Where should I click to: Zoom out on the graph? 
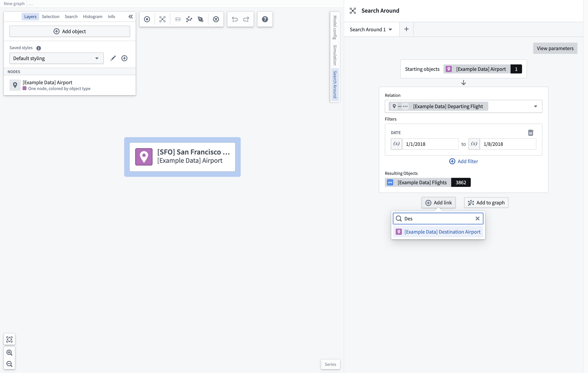click(10, 364)
